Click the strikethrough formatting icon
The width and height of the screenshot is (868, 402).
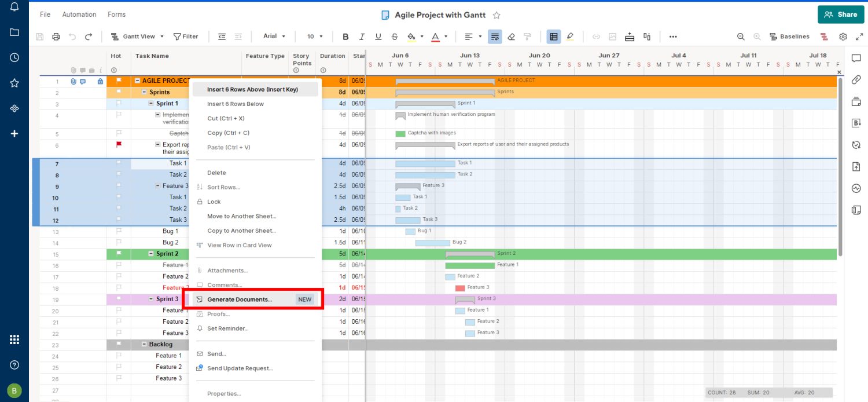point(395,36)
